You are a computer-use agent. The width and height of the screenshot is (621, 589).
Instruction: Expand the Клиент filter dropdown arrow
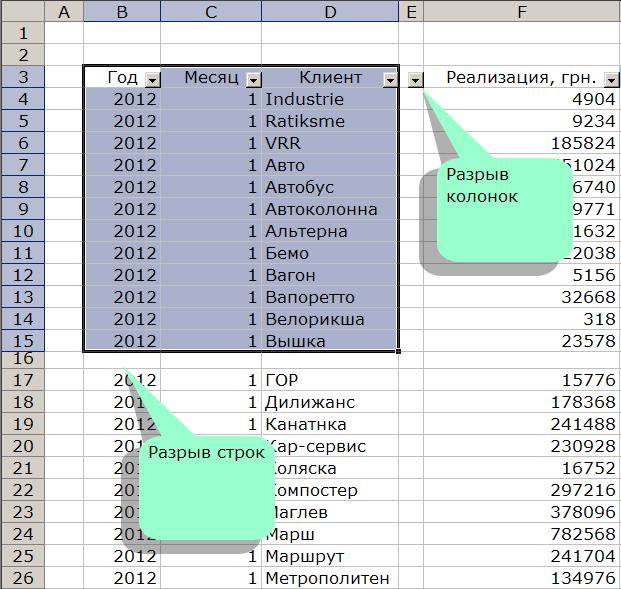click(390, 79)
